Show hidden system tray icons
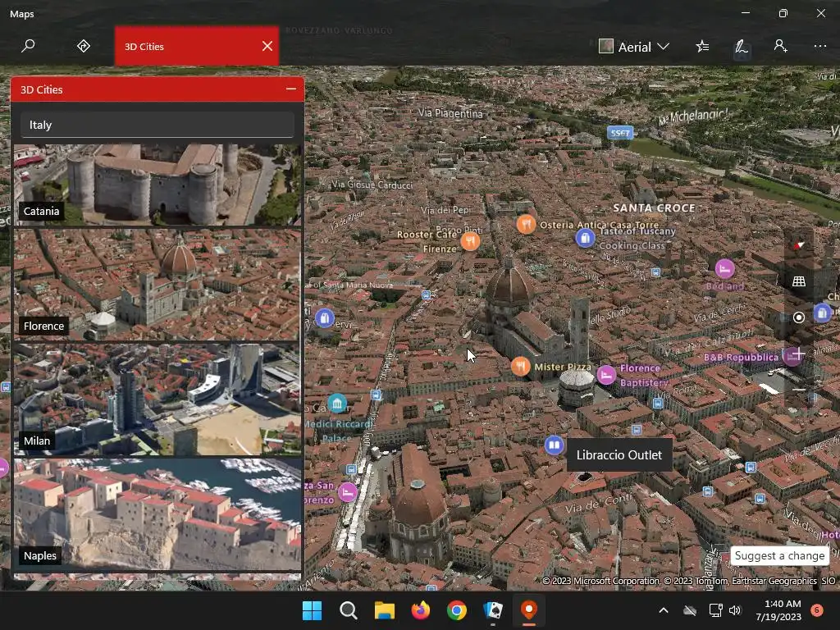The image size is (840, 630). (663, 610)
